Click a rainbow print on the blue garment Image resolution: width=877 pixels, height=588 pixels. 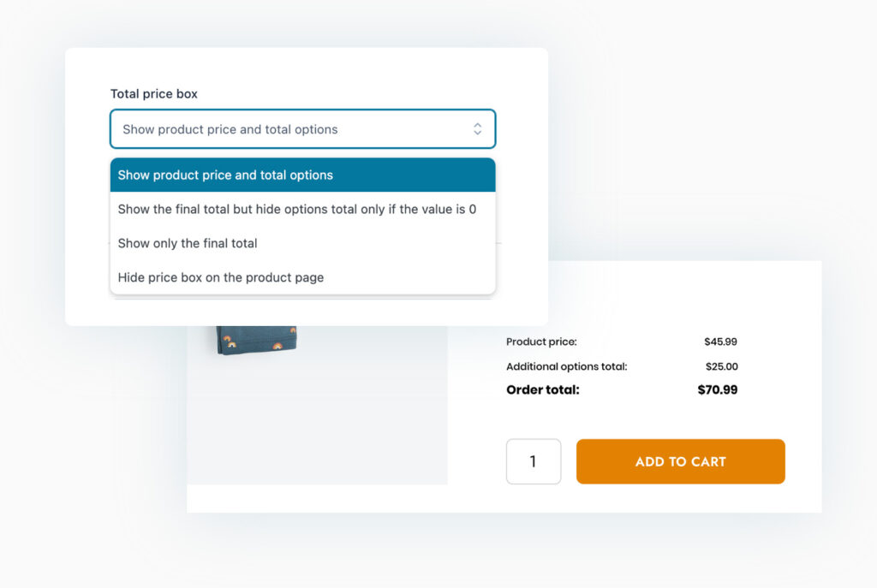coord(228,342)
